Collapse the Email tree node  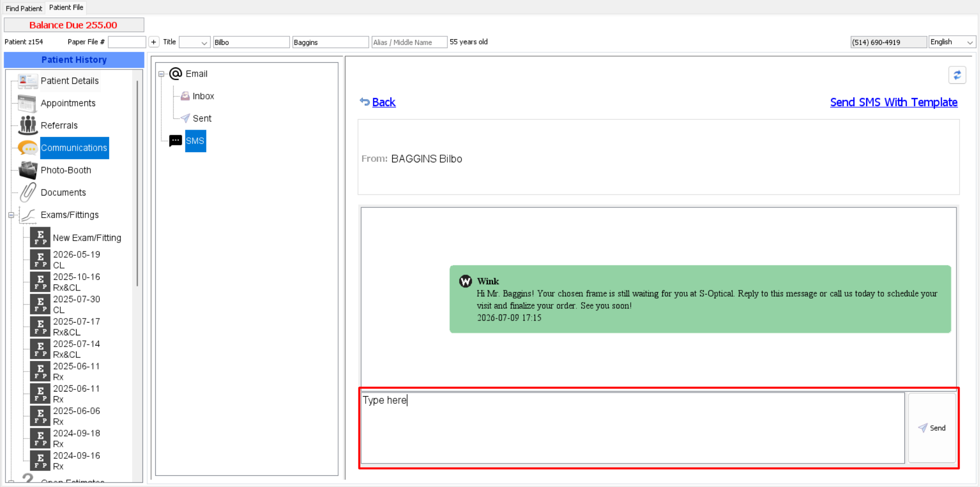coord(161,74)
